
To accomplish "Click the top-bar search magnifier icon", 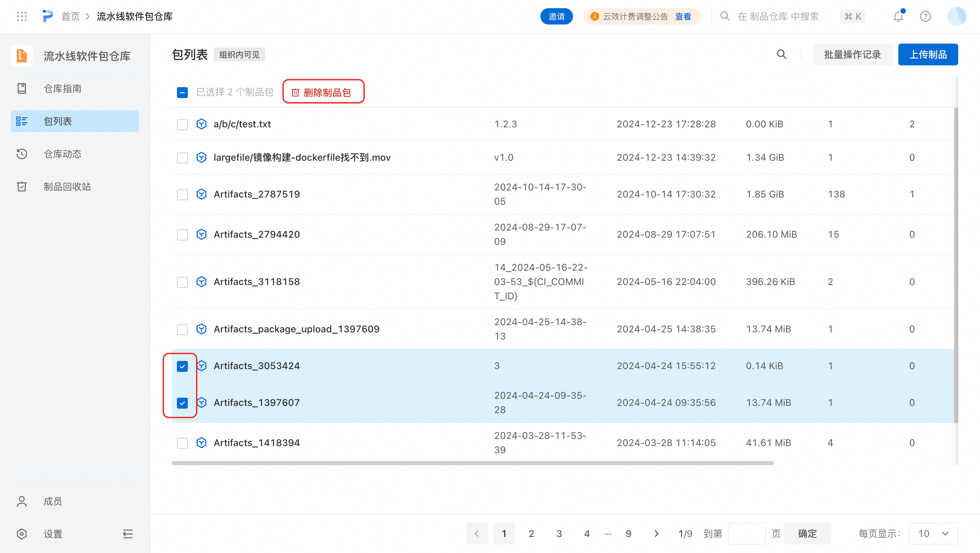I will coord(725,16).
